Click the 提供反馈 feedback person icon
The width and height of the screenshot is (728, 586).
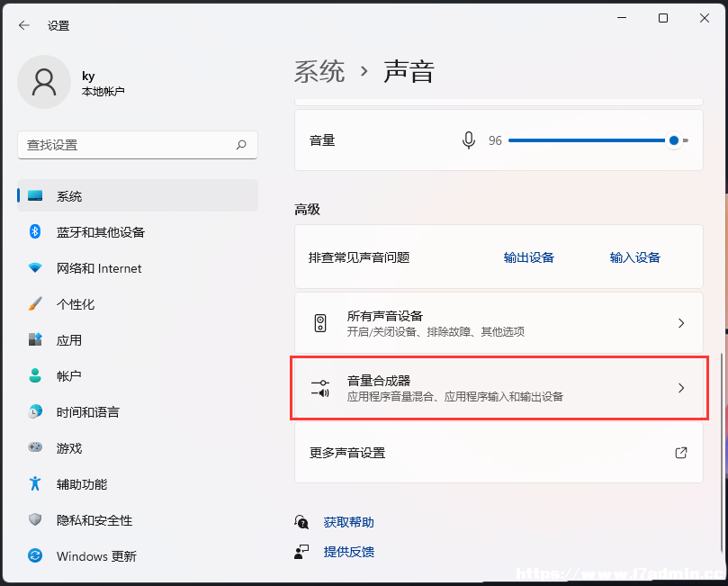pos(301,552)
